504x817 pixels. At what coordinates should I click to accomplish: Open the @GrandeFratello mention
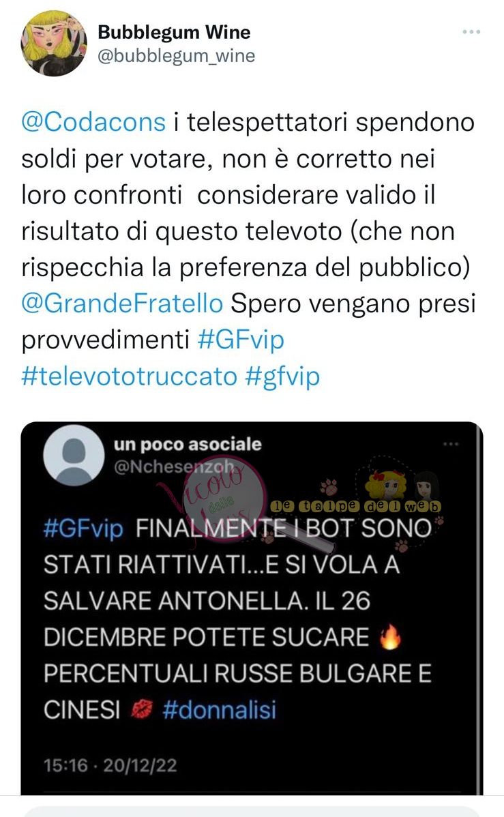[122, 303]
